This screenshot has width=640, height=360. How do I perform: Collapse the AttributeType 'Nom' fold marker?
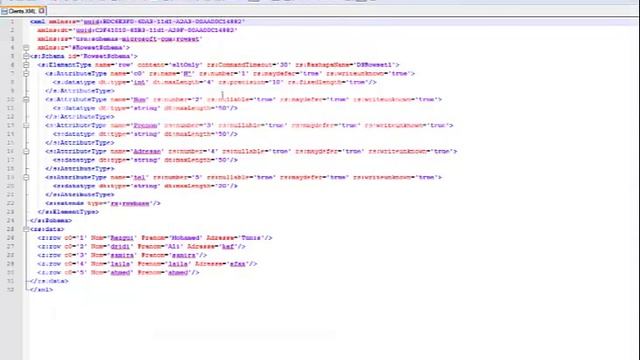[x=26, y=100]
